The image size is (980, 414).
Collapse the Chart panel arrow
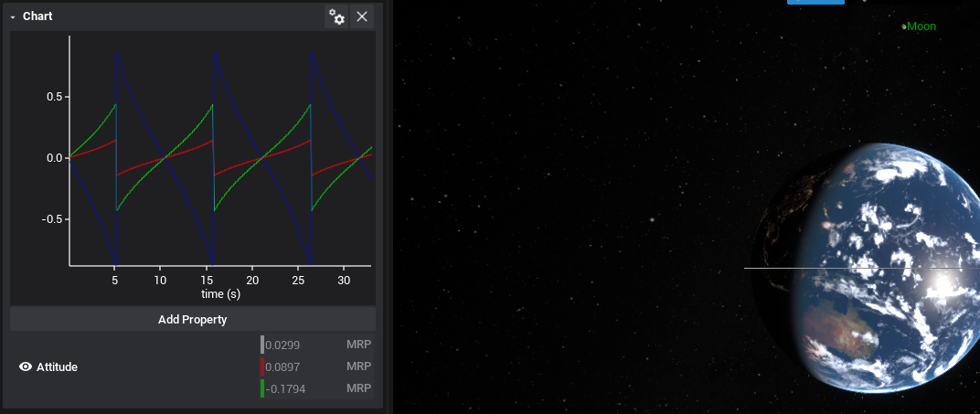[13, 17]
